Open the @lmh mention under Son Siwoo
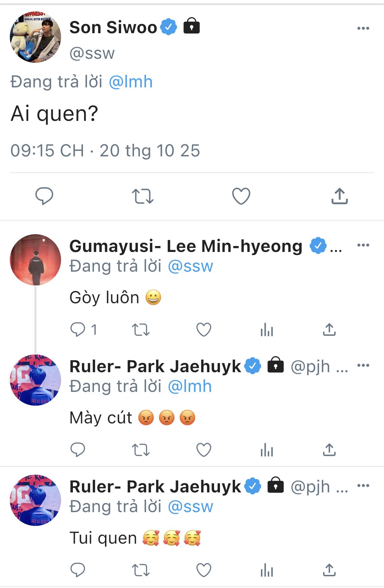Screen dimensions: 384x588 [131, 82]
